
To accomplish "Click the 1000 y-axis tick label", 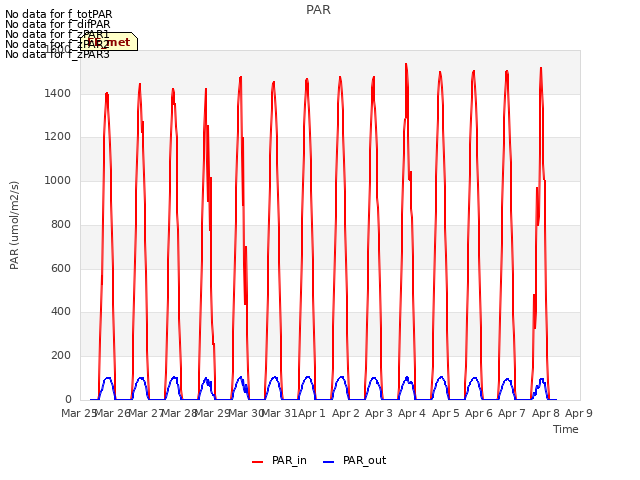I will point(58,180).
